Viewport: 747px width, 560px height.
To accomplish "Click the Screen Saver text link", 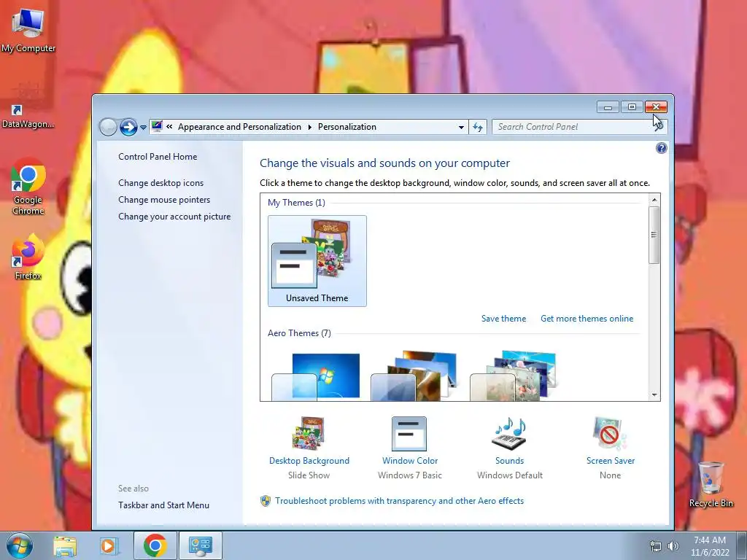I will 611,461.
